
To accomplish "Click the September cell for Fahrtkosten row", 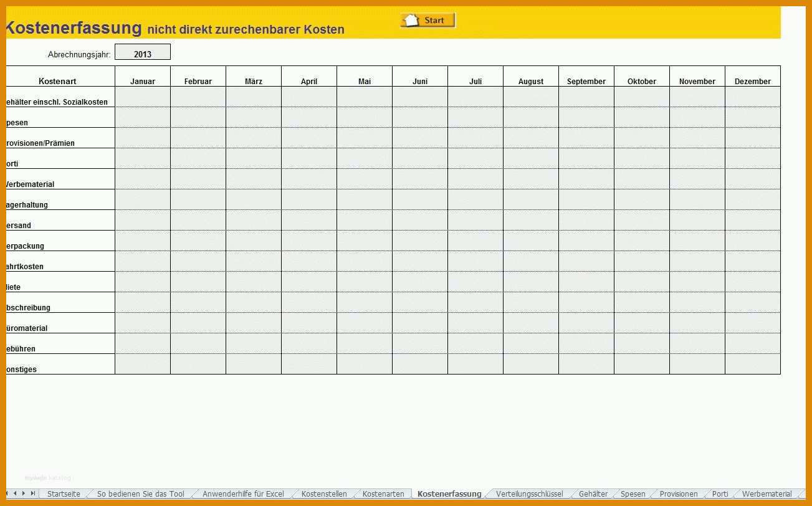I will tap(586, 261).
